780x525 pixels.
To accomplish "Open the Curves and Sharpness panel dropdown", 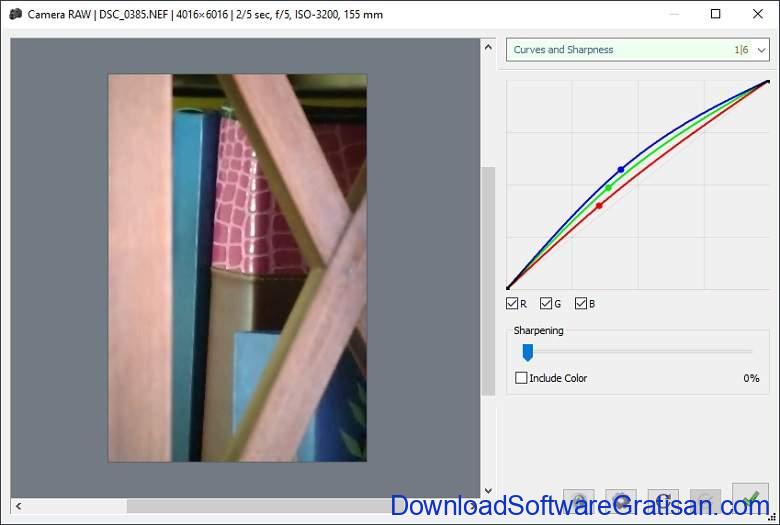I will pyautogui.click(x=637, y=50).
